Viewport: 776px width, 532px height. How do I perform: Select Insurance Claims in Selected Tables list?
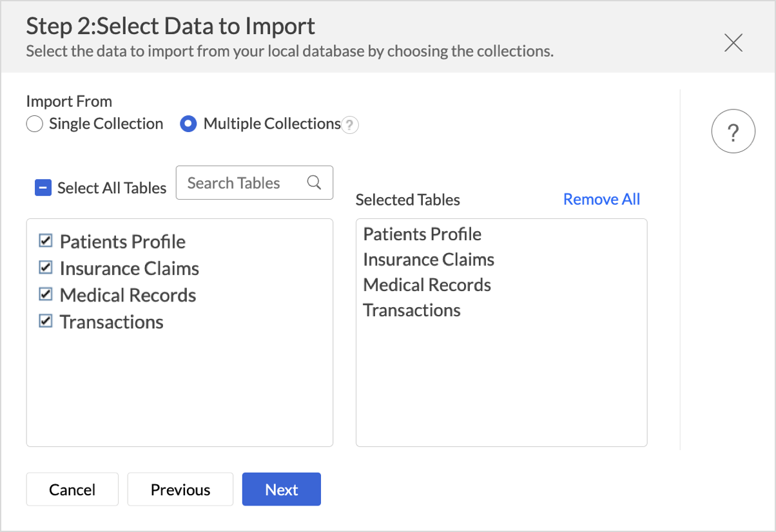coord(429,260)
